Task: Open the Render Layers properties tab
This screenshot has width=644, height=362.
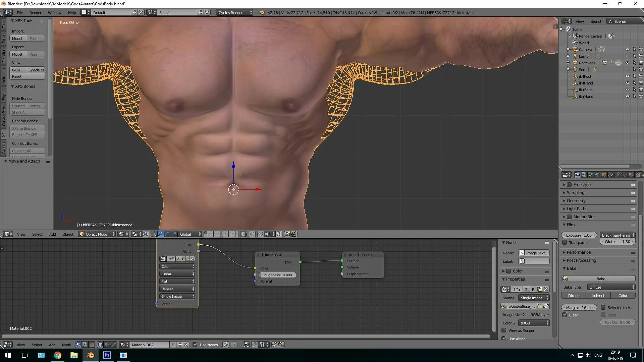Action: [x=584, y=175]
